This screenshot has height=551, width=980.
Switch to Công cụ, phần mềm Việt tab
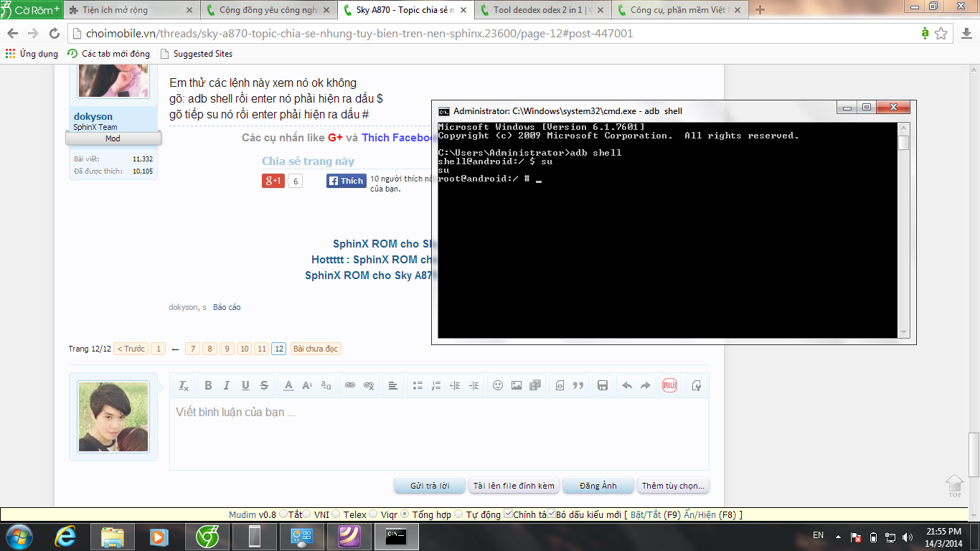pos(679,10)
